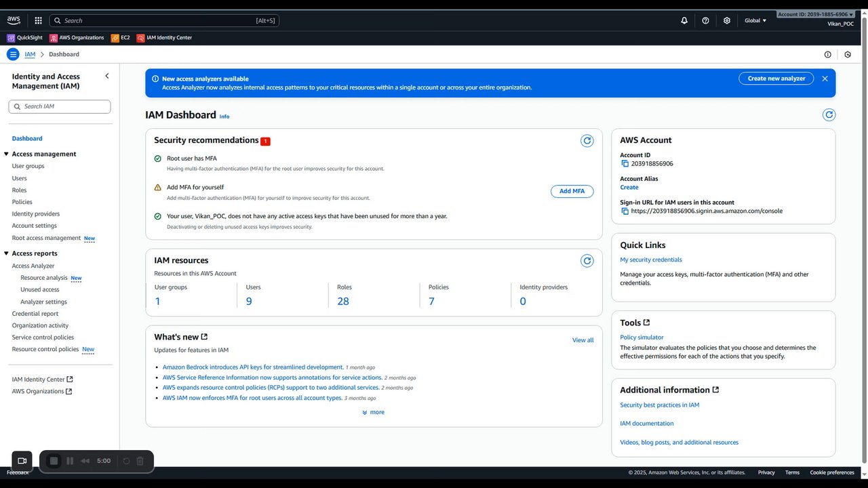Copy the sign-in URL icon

[x=625, y=211]
